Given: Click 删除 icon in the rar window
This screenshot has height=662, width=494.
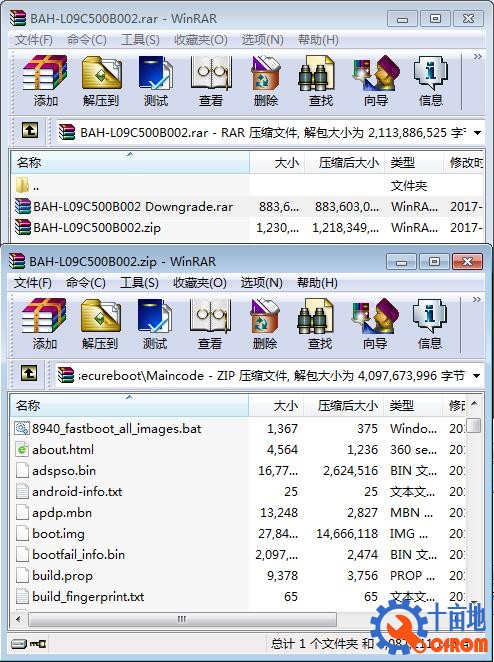Looking at the screenshot, I should [266, 73].
